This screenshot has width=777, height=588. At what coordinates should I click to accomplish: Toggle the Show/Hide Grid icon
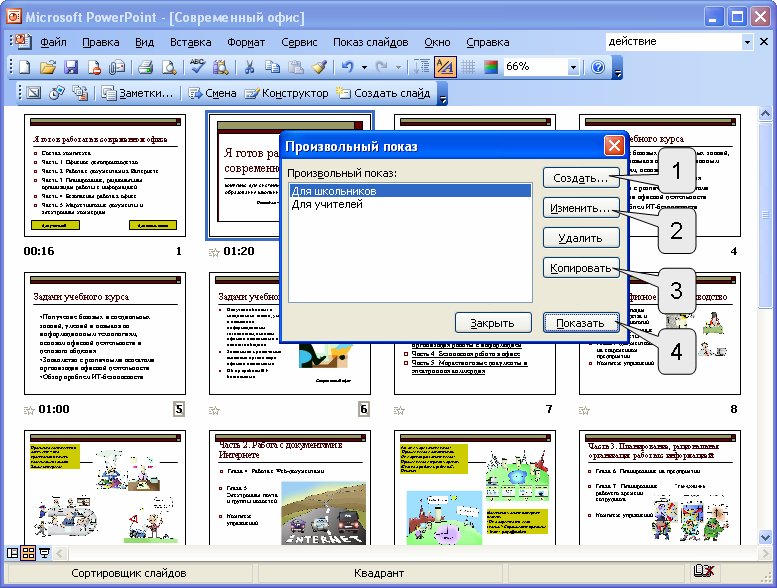468,67
